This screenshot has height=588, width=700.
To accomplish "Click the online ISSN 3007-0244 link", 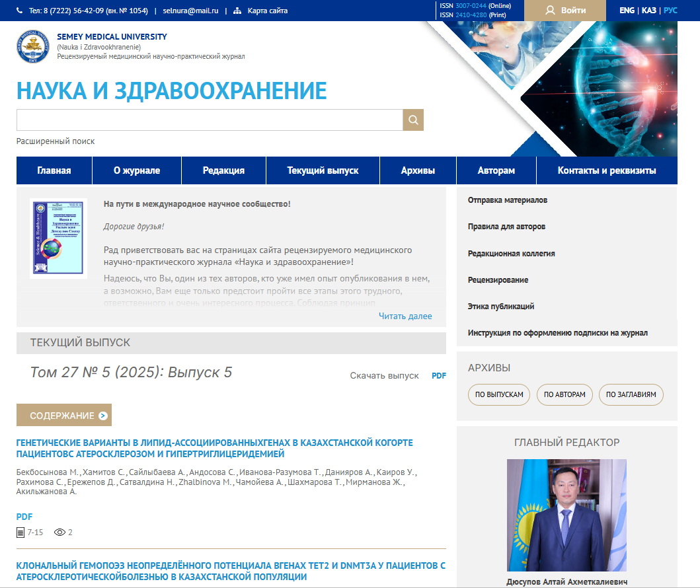I will pyautogui.click(x=471, y=6).
